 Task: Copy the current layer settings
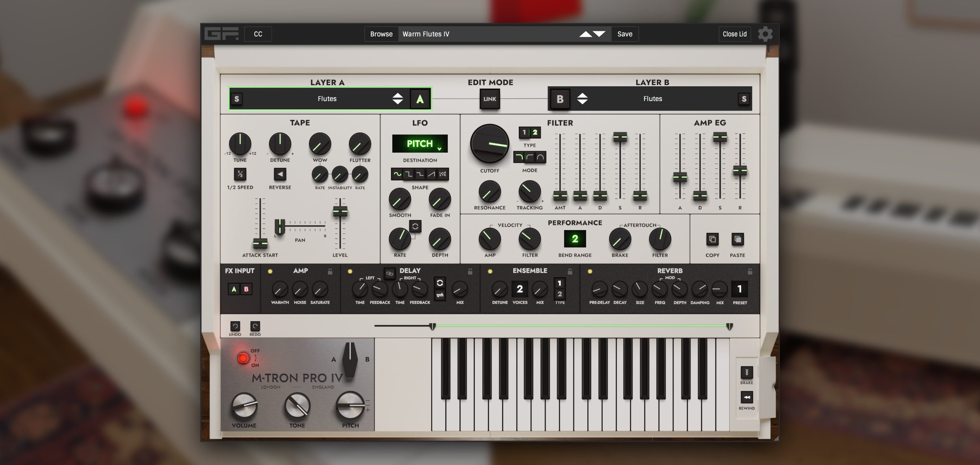coord(713,239)
